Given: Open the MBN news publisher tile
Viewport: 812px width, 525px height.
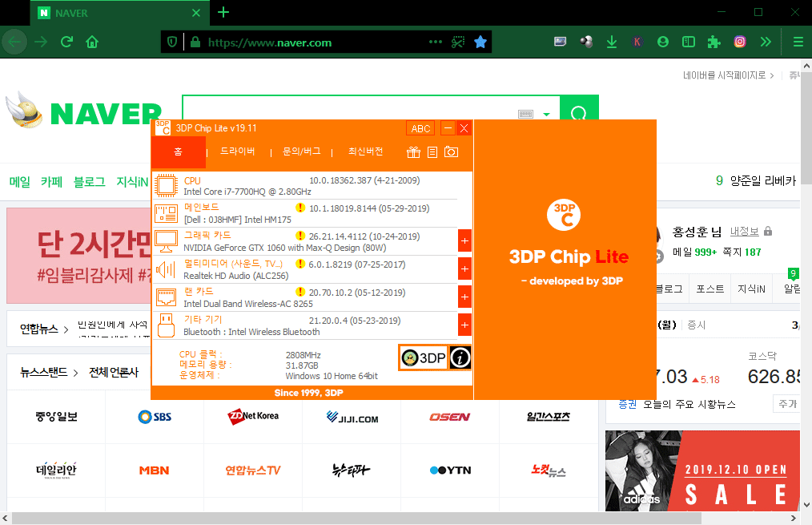Looking at the screenshot, I should 154,470.
